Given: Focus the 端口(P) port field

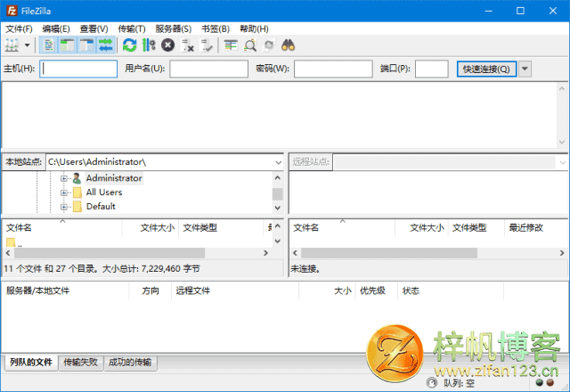Looking at the screenshot, I should coord(431,69).
